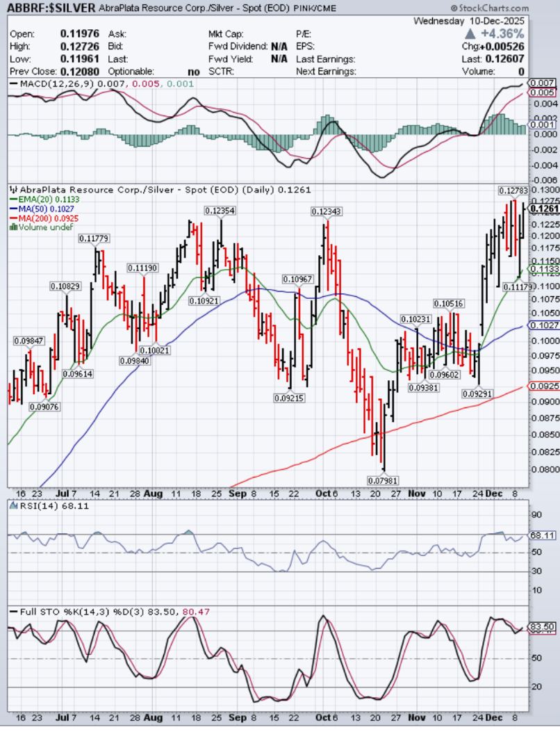
Task: Click the current price 0.1261 axis tag
Action: [545, 209]
